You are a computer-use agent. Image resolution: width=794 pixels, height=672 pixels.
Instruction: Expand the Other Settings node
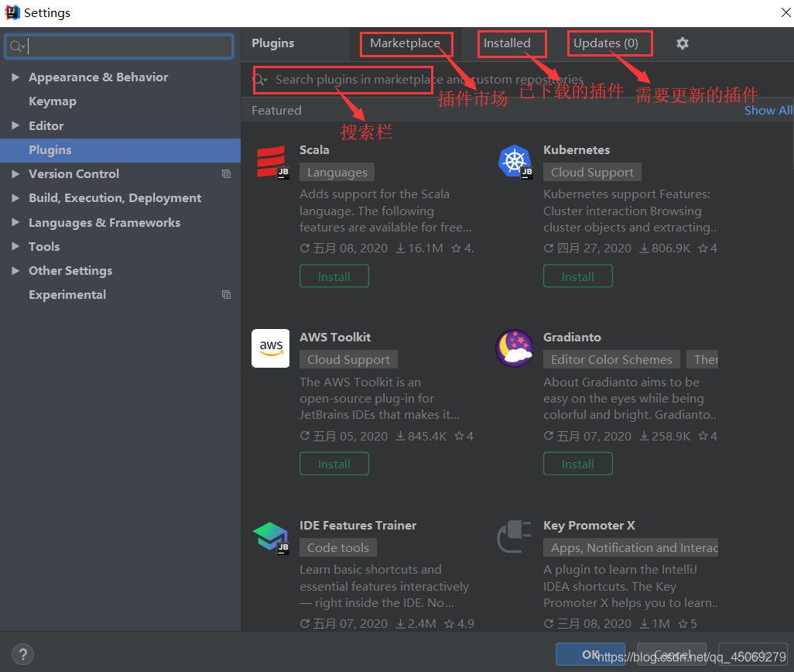tap(15, 270)
